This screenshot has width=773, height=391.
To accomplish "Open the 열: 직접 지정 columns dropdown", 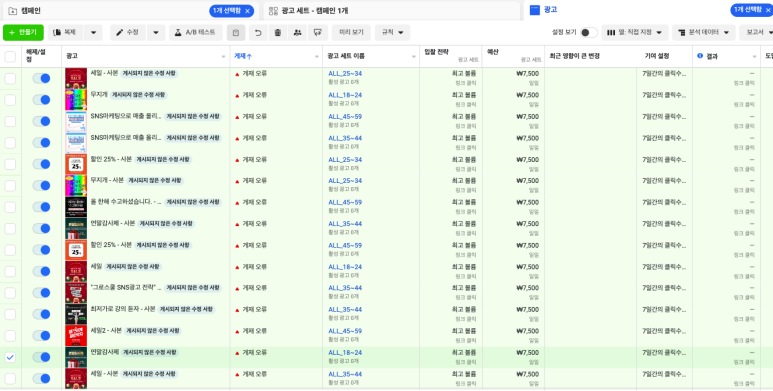I will tap(635, 33).
